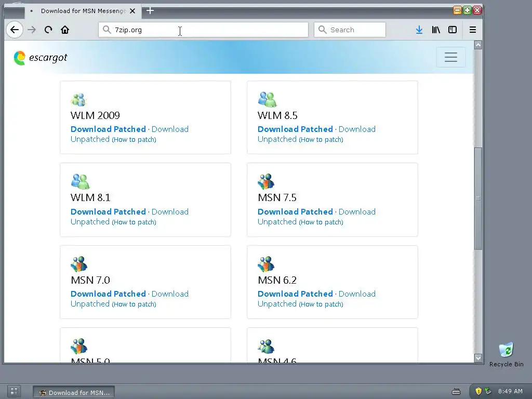Expand the escargot site navigation menu

point(450,57)
